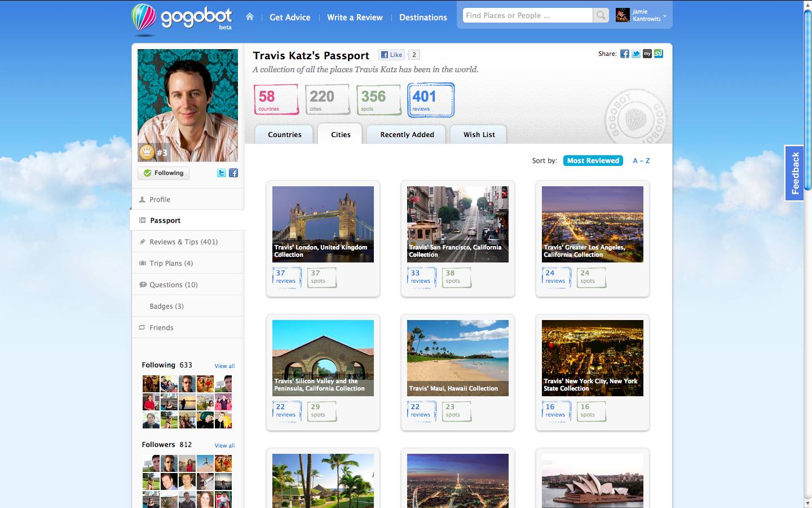Open the Eiffel Tower night collection thumbnail
Image resolution: width=812 pixels, height=508 pixels.
[x=458, y=481]
